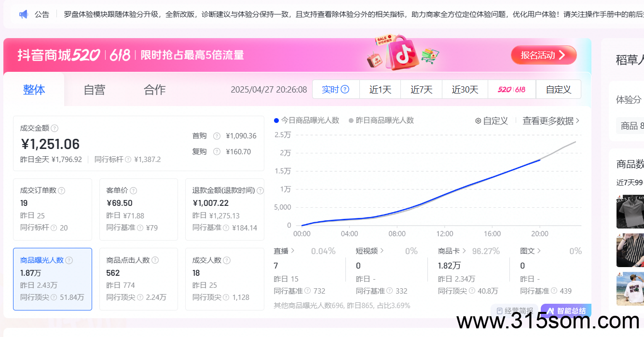Screen dimensions: 644x337
Task: Click help icon beside 同行基准 732
Action: pos(308,291)
